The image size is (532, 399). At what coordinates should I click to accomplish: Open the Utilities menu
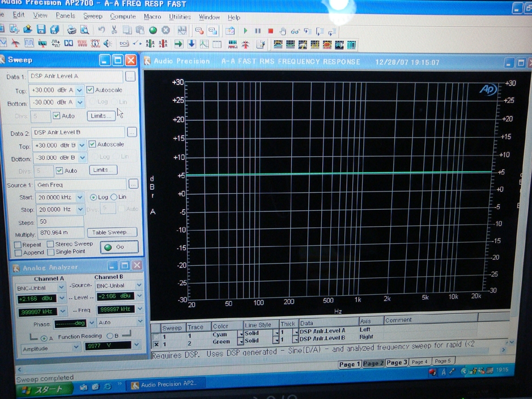(180, 16)
